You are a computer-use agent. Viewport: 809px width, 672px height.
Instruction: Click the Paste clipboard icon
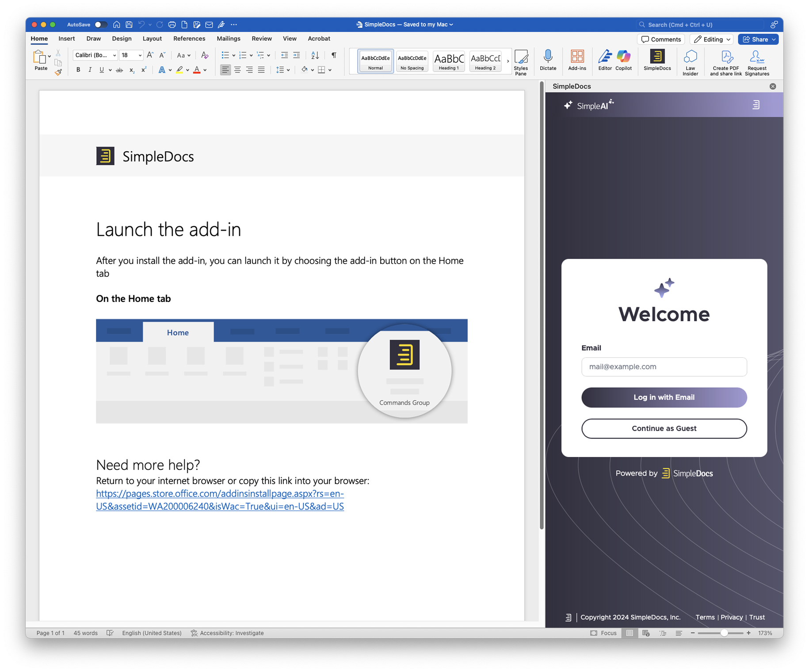click(x=40, y=57)
